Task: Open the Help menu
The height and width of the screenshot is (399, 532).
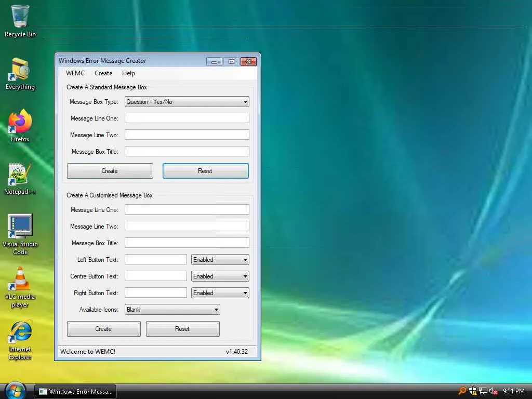Action: pyautogui.click(x=129, y=73)
